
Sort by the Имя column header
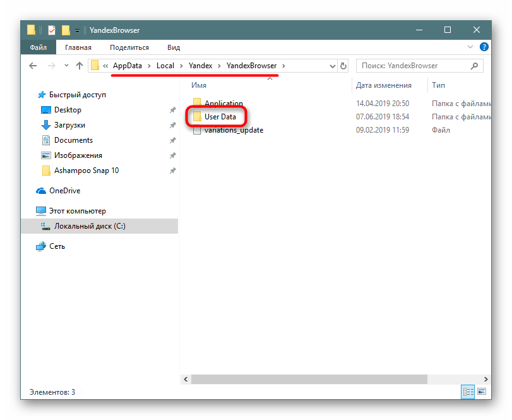click(199, 85)
